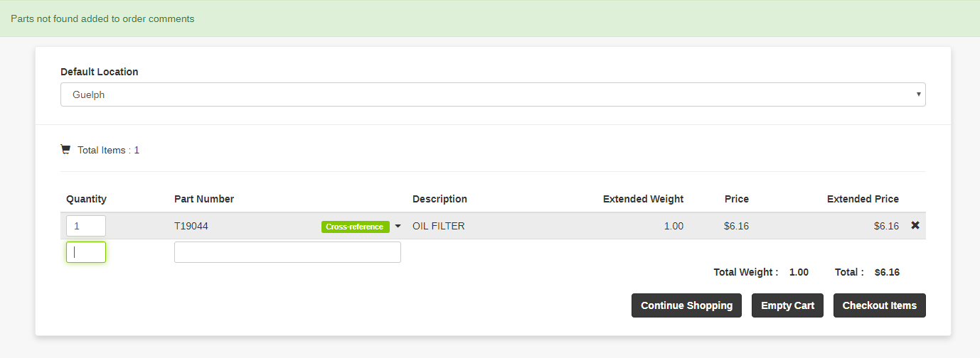Click the Price column header
This screenshot has height=358, width=980.
pos(736,199)
